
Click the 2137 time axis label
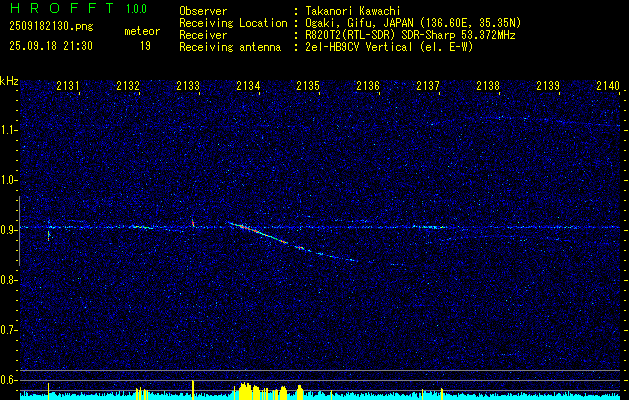pos(428,85)
